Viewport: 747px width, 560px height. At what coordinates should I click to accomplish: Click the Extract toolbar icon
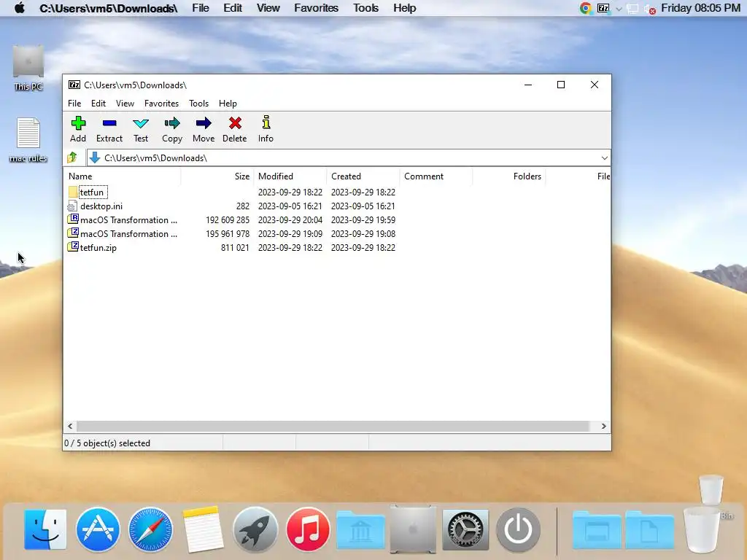point(109,129)
